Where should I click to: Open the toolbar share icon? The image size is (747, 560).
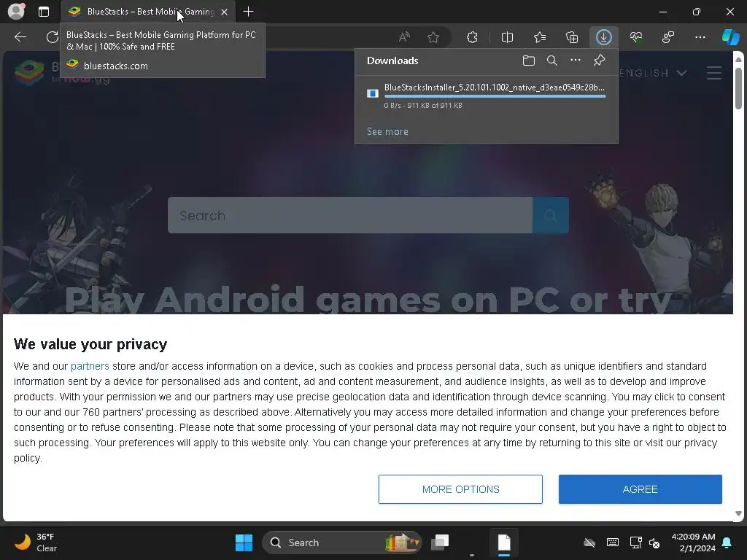tap(668, 36)
